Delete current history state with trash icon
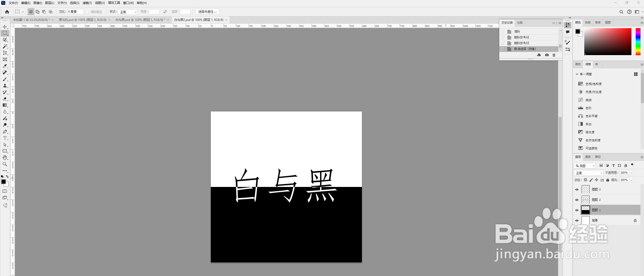 (554, 55)
